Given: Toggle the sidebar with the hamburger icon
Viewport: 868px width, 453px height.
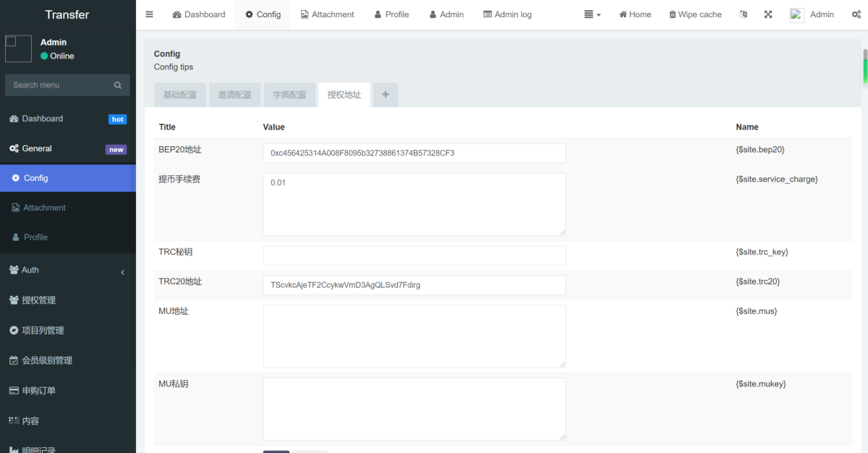Looking at the screenshot, I should click(x=149, y=14).
